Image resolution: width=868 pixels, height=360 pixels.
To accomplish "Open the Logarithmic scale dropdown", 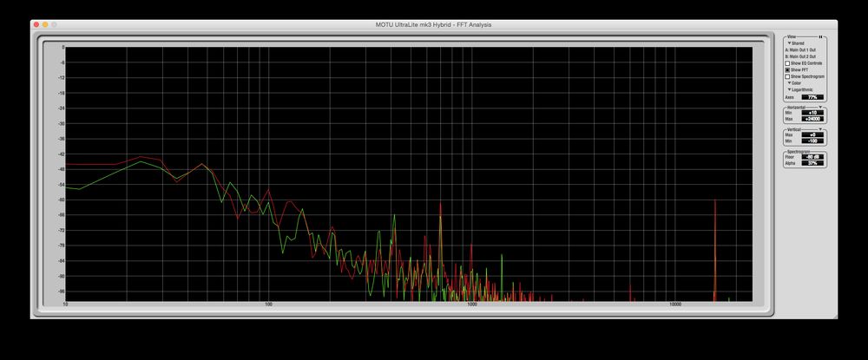I will click(x=800, y=89).
